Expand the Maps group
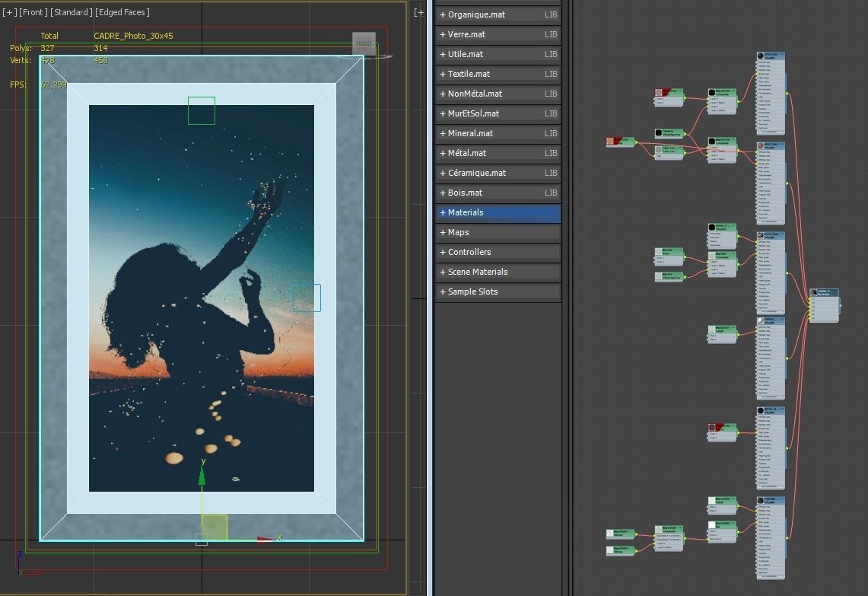Image resolution: width=868 pixels, height=596 pixels. tap(498, 232)
